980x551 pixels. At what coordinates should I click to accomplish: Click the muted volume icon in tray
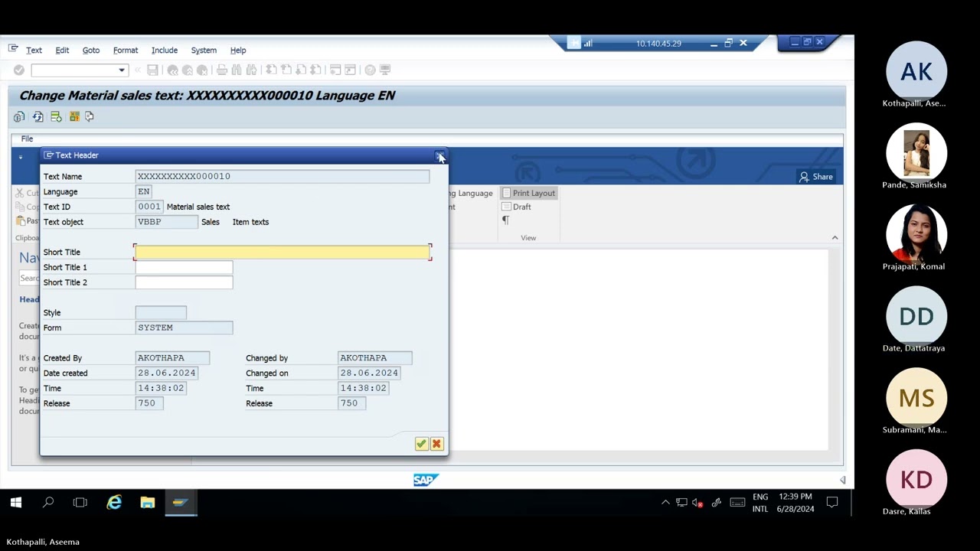click(x=697, y=503)
